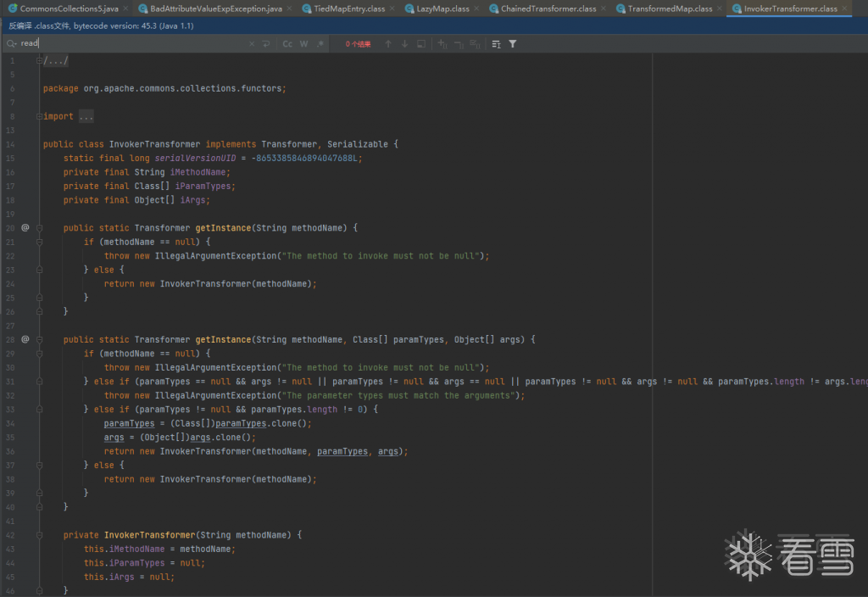Clear the search text with the X icon
This screenshot has width=868, height=597.
tap(252, 44)
